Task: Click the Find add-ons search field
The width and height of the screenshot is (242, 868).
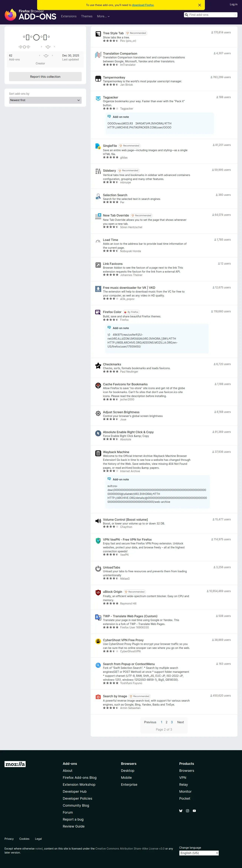Action: click(x=210, y=15)
